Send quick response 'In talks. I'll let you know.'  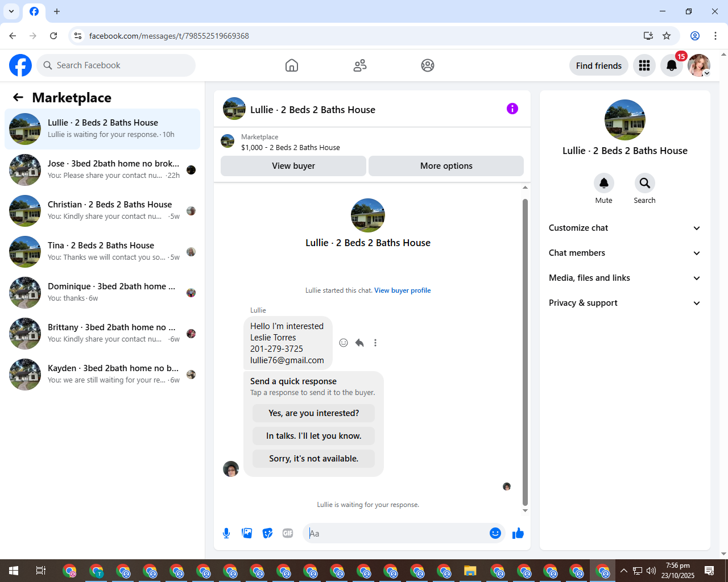(314, 436)
